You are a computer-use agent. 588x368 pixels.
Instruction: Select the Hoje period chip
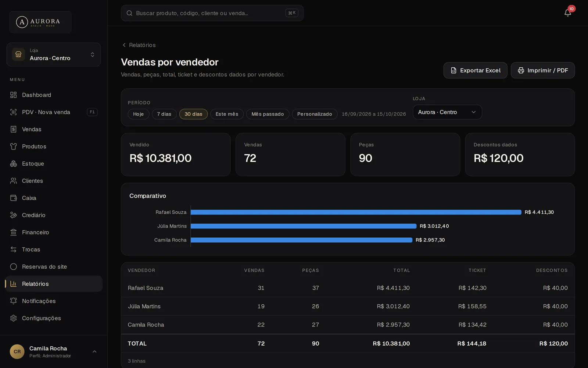(139, 114)
